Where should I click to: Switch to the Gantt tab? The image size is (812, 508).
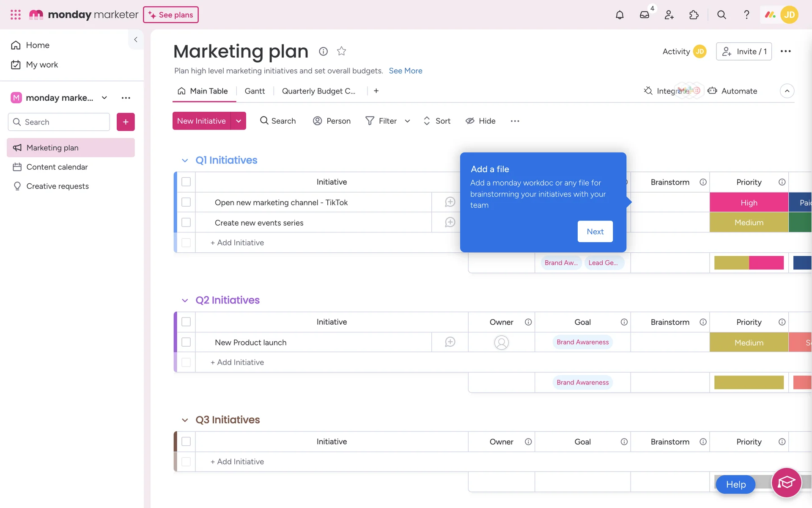255,91
